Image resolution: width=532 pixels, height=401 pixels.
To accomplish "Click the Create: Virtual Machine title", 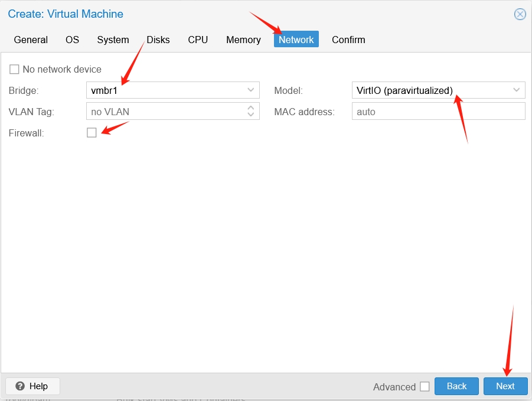I will 66,14.
